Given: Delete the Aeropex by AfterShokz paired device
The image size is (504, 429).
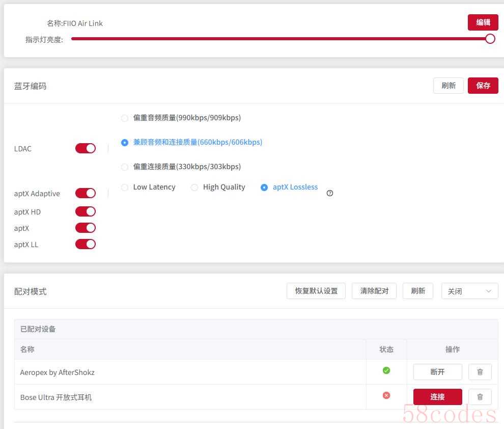Looking at the screenshot, I should 480,372.
